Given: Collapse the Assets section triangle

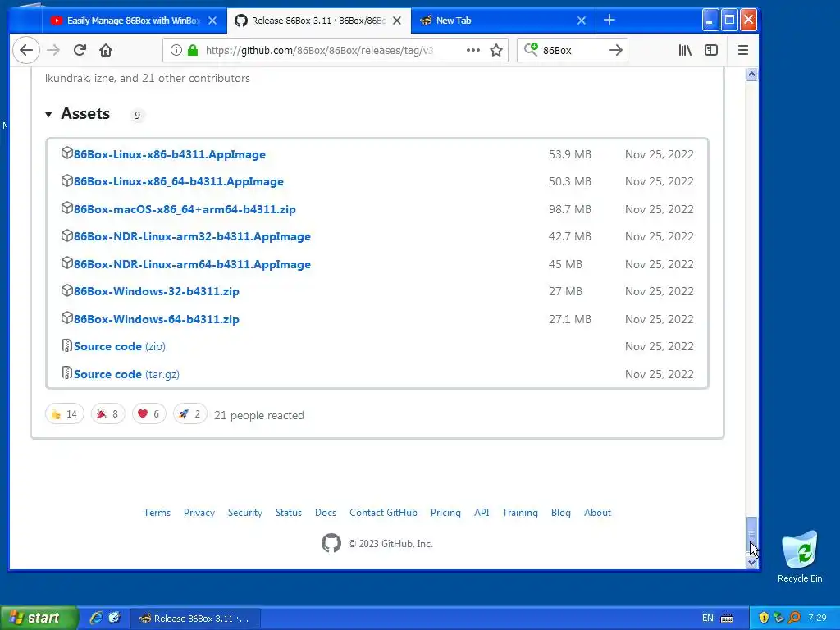Looking at the screenshot, I should [48, 114].
